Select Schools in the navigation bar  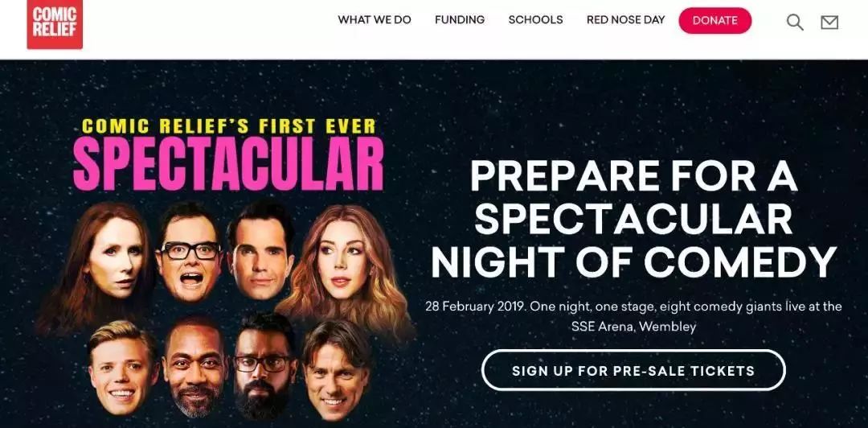535,20
